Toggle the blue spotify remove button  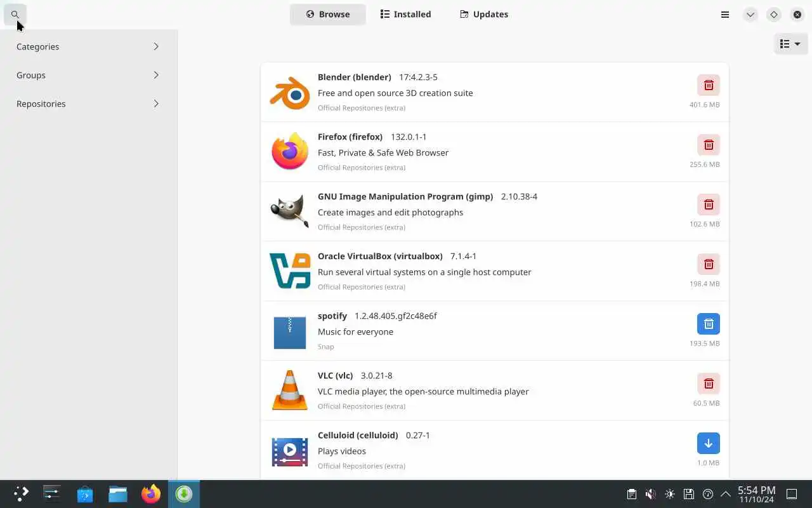click(709, 324)
